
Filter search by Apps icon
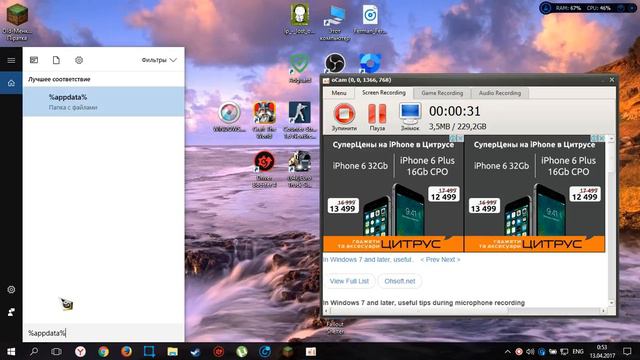[34, 60]
